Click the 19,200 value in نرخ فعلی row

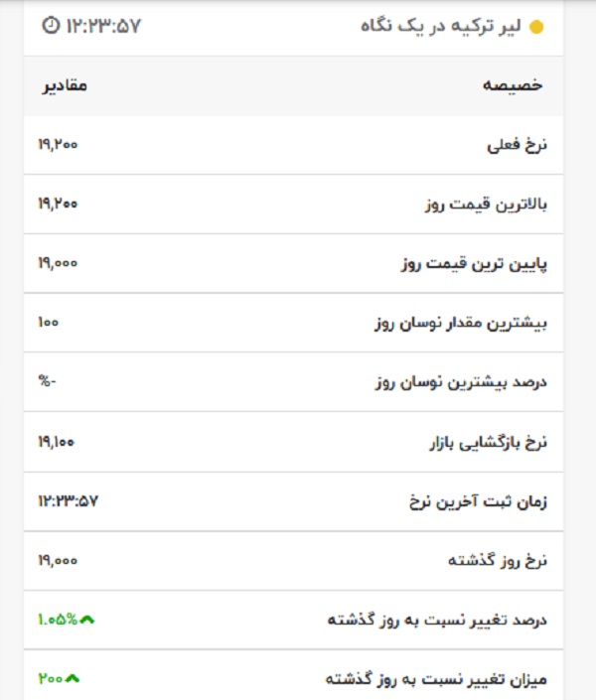pyautogui.click(x=58, y=145)
